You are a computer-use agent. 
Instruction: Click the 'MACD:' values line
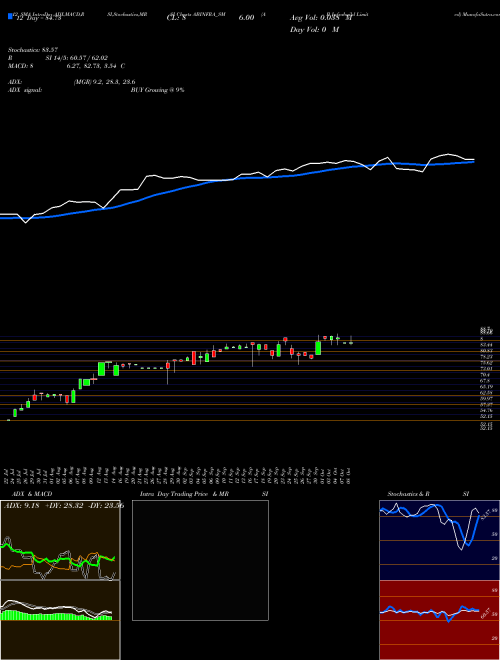[x=66, y=66]
